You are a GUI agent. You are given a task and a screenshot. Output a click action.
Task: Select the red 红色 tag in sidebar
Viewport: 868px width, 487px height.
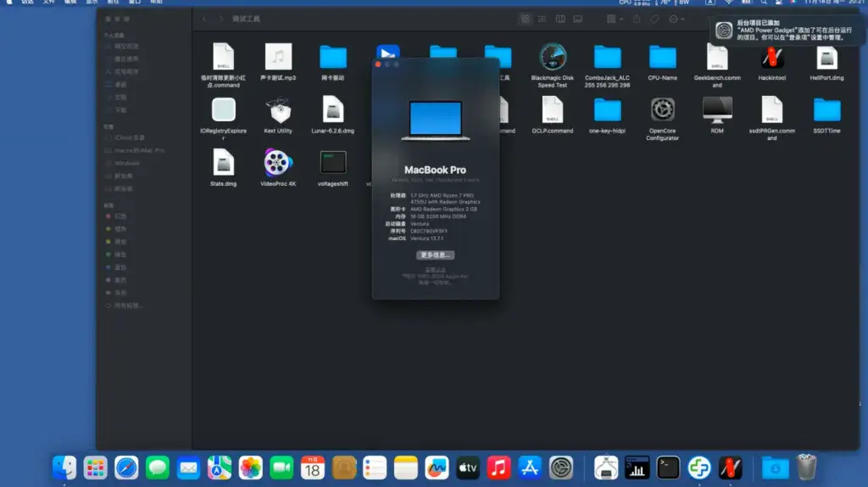point(120,216)
